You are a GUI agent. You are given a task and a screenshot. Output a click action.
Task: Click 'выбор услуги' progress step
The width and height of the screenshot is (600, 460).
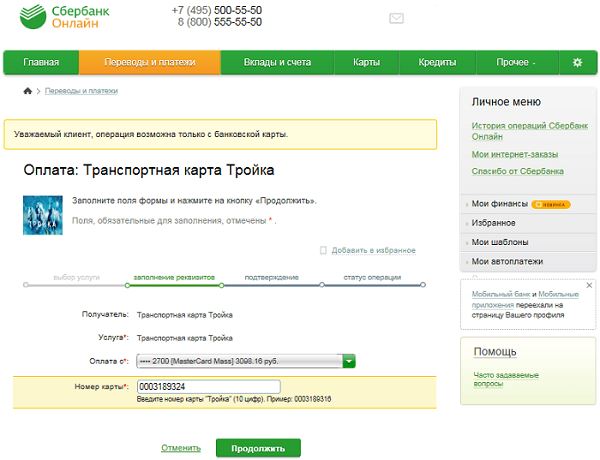(77, 277)
